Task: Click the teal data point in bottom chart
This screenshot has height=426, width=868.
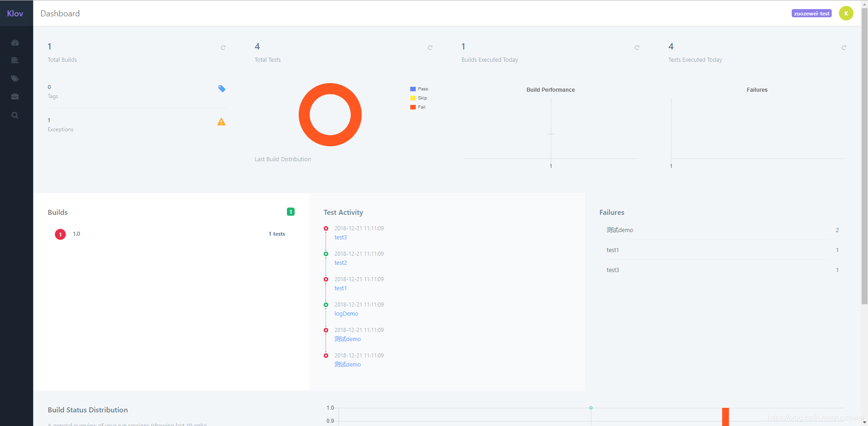Action: (591, 408)
